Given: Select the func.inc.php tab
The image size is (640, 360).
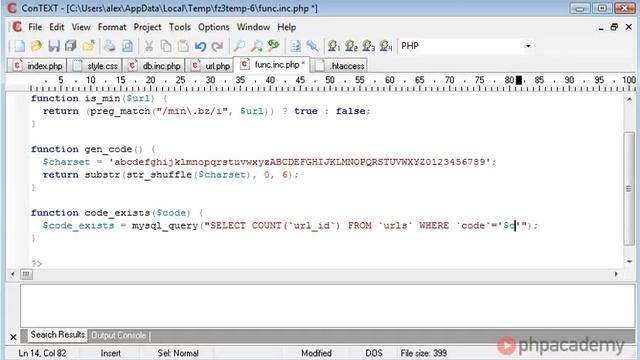Looking at the screenshot, I should pos(271,65).
